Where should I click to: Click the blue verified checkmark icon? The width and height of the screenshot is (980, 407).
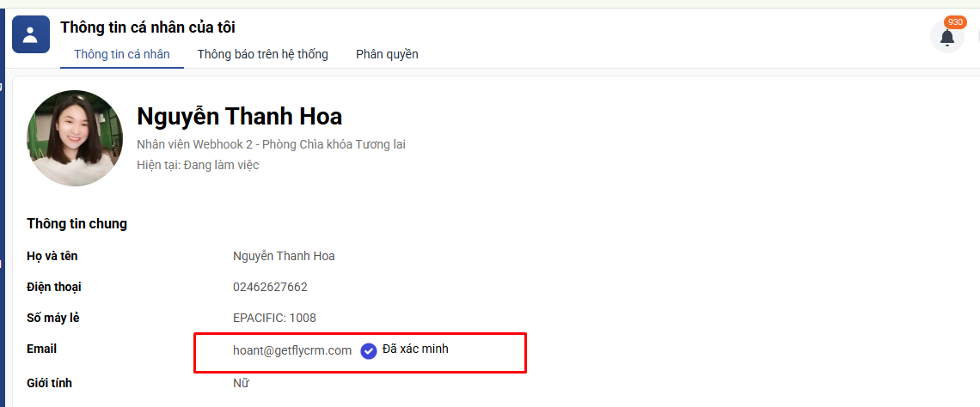pos(369,350)
